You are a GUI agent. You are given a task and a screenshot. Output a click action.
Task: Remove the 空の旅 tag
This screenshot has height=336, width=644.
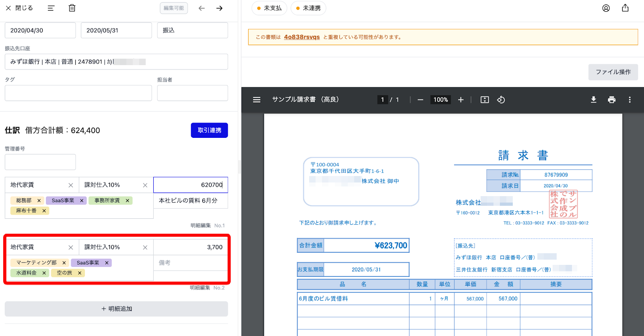tap(80, 273)
